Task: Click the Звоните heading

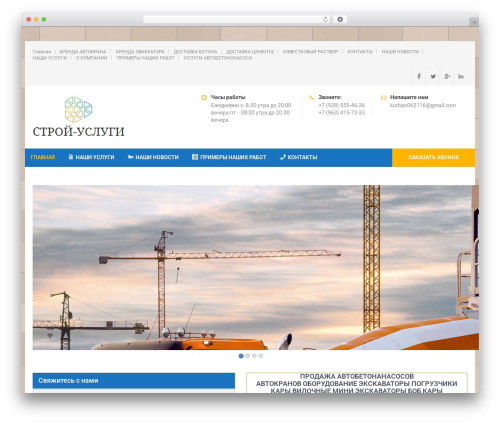Action: point(330,97)
